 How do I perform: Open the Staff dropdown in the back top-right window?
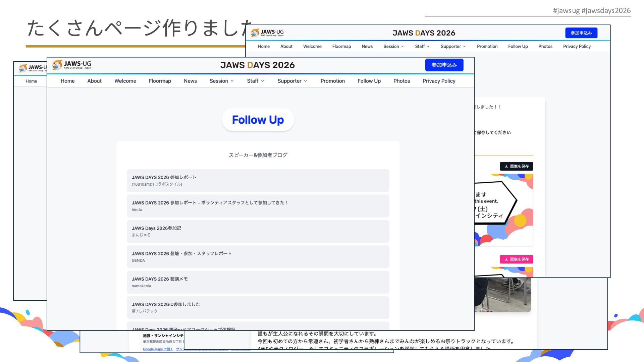tap(422, 46)
